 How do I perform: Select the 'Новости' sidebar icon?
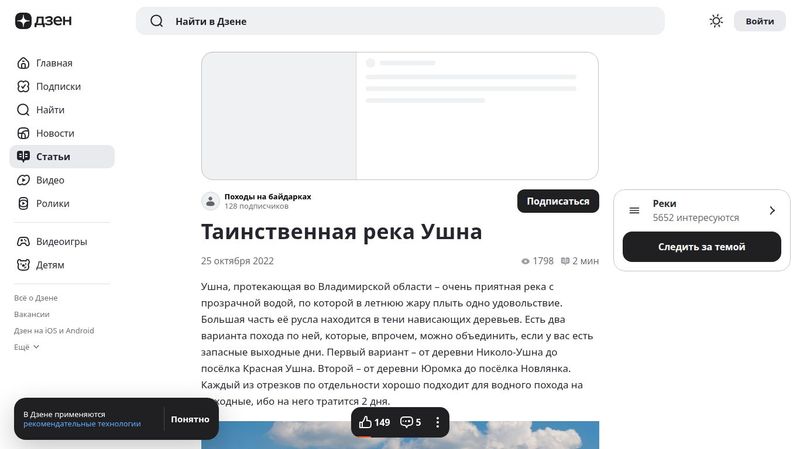(x=24, y=133)
